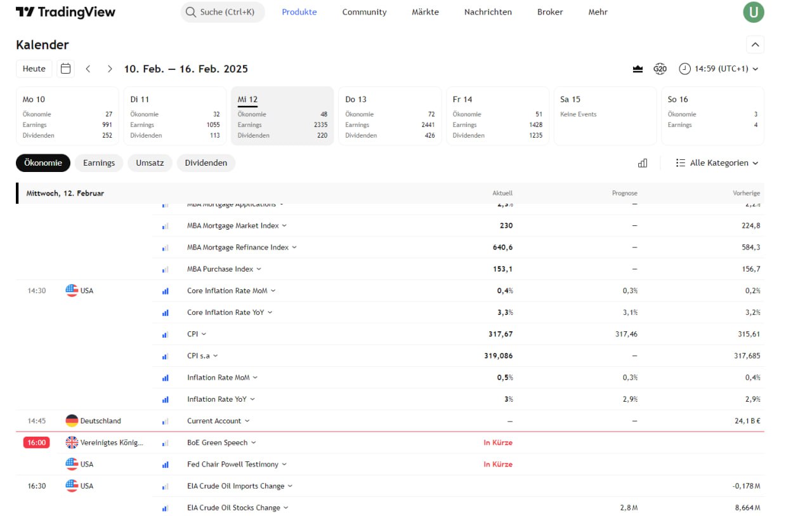The image size is (812, 516).
Task: Open the UTC+1 timezone dropdown
Action: pyautogui.click(x=718, y=69)
